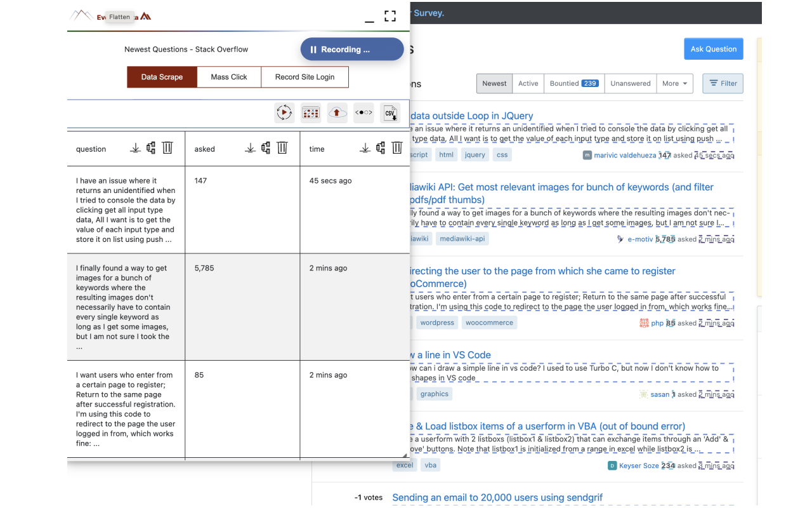Delete the question column with its trash icon
The image size is (812, 508).
click(x=167, y=147)
